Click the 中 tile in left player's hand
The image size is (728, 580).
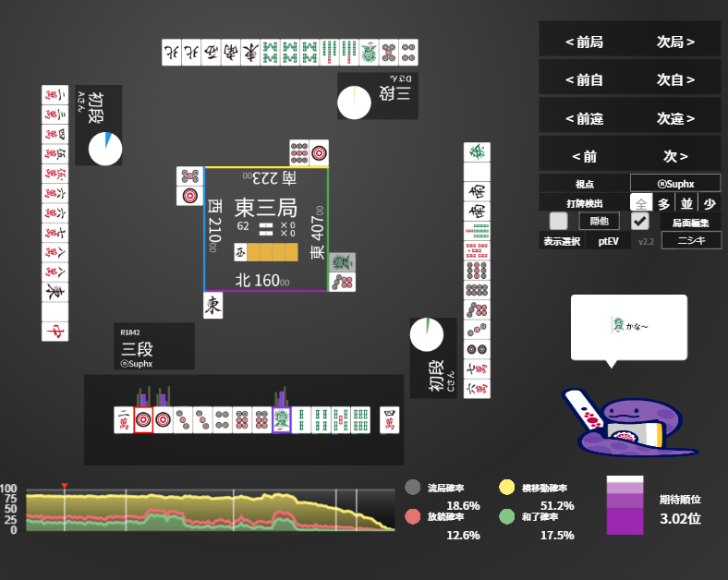pyautogui.click(x=55, y=332)
